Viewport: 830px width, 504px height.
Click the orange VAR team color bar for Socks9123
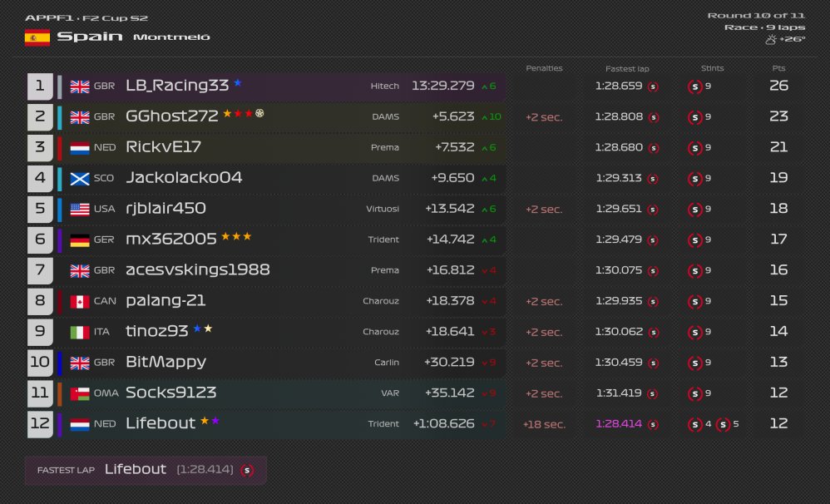[60, 394]
